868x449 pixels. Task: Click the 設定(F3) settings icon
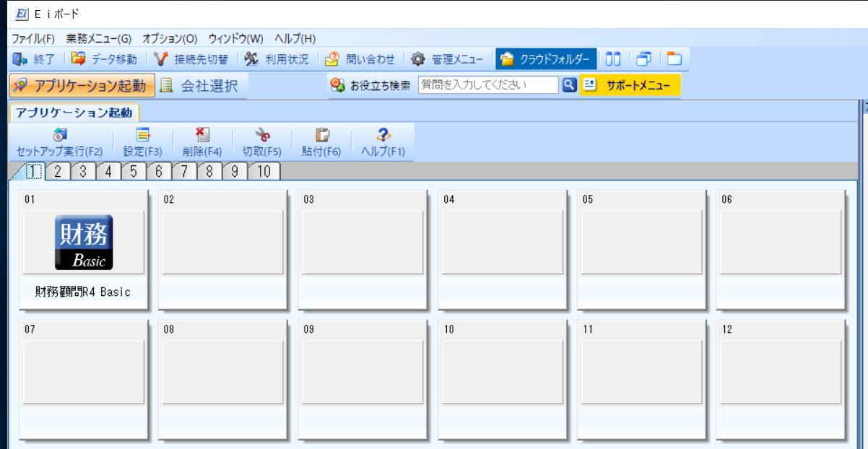143,135
